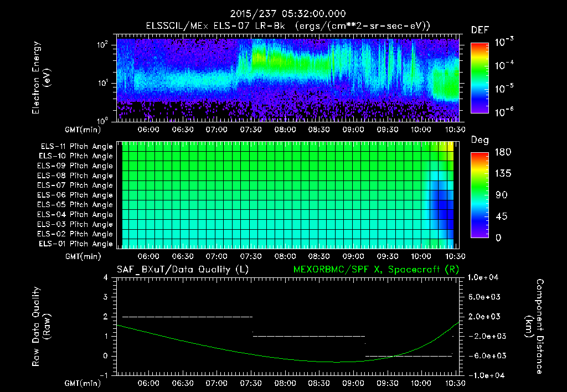Click '10:30' under the spectrogram panel
Screen dimensions: 567x392
click(x=455, y=130)
